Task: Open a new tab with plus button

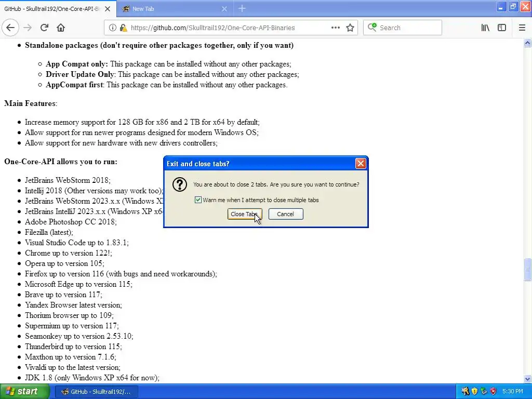Action: click(242, 8)
